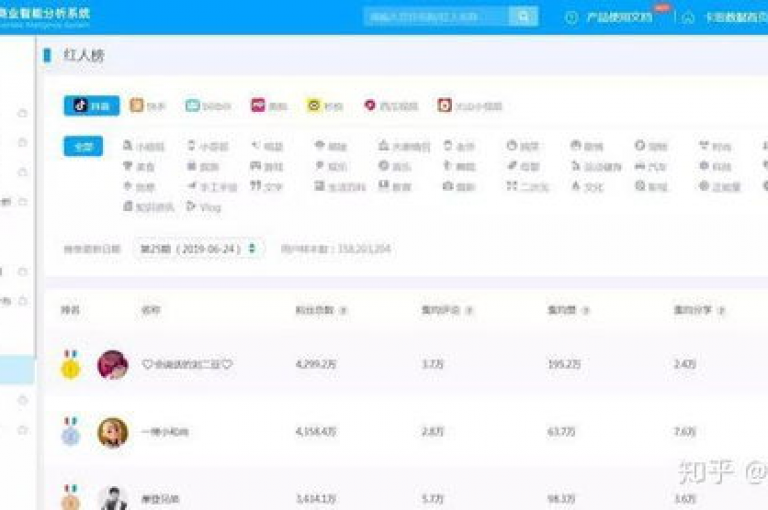Open the first-ranked influencer's avatar
This screenshot has width=768, height=510.
(x=113, y=364)
